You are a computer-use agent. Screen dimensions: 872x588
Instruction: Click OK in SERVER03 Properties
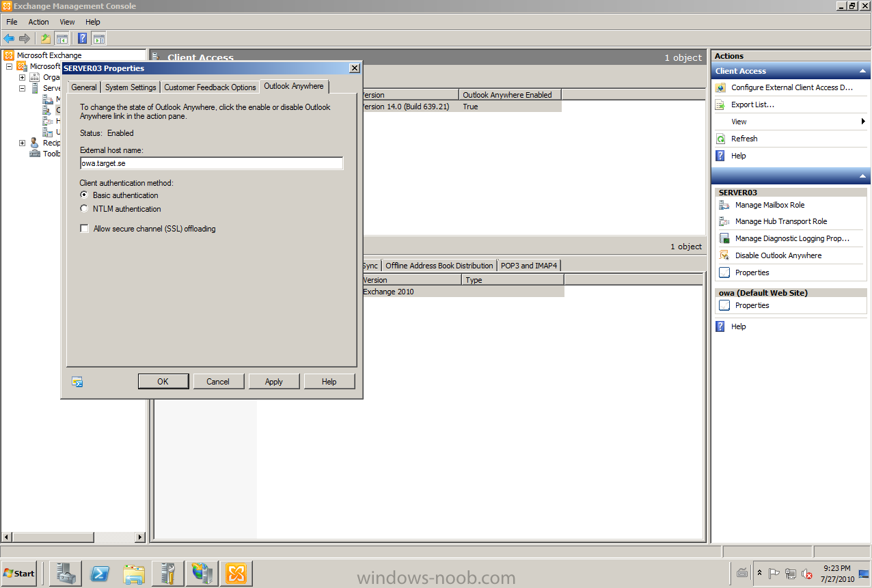pos(163,382)
